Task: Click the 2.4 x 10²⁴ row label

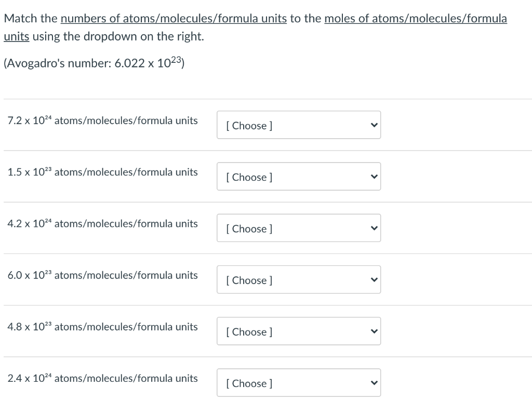Action: click(102, 378)
